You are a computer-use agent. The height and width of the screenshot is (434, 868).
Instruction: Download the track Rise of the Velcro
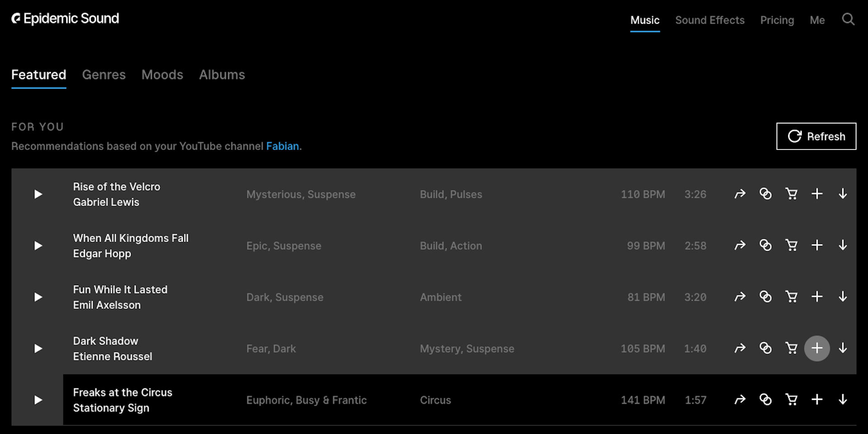(x=843, y=194)
